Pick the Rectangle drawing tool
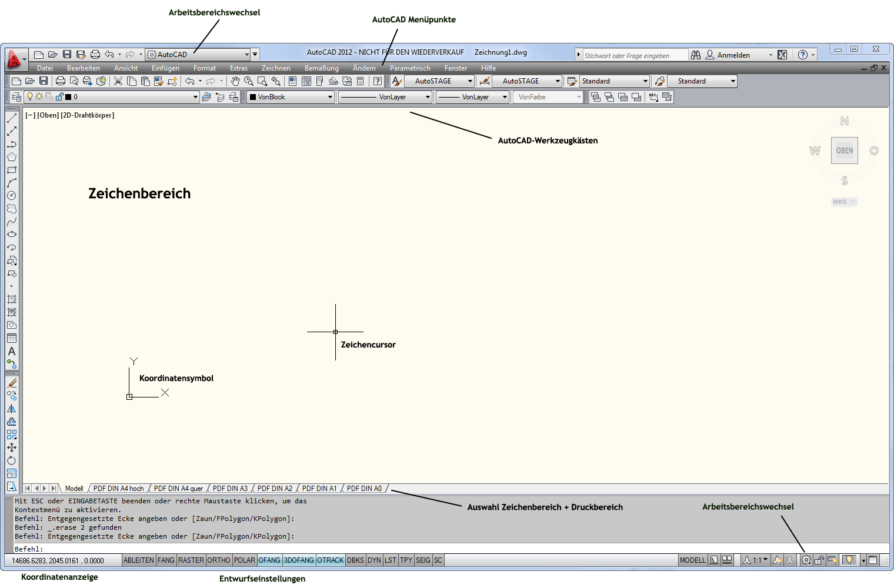This screenshot has height=588, width=894. (x=12, y=170)
